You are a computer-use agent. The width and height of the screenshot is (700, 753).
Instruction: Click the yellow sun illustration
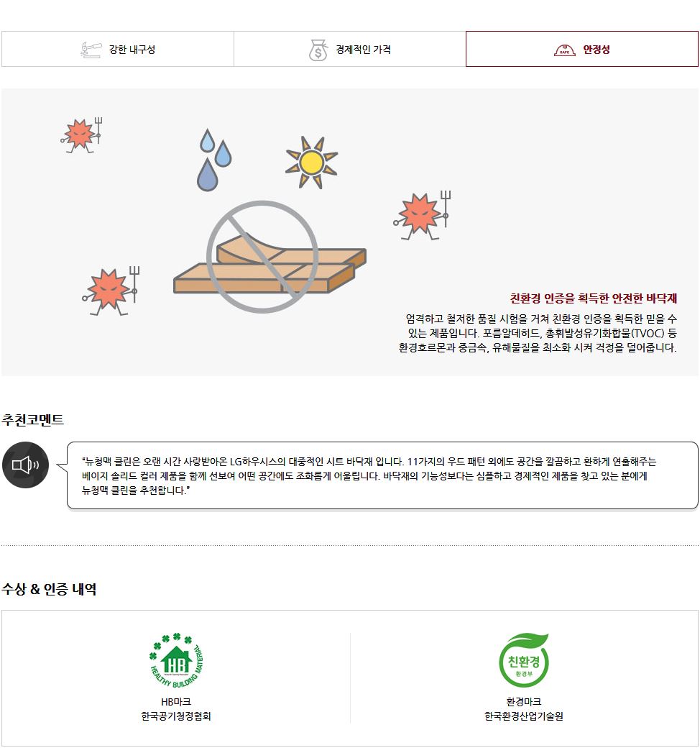click(x=312, y=163)
